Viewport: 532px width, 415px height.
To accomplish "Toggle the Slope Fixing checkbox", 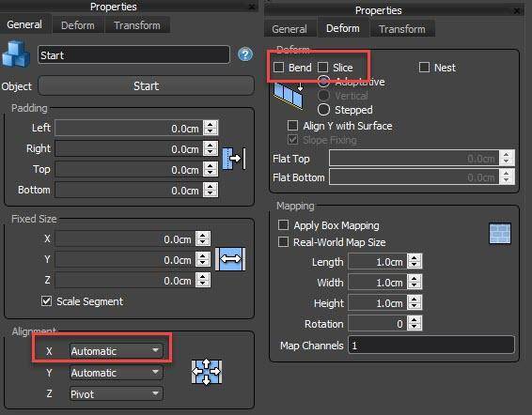I will pos(293,139).
